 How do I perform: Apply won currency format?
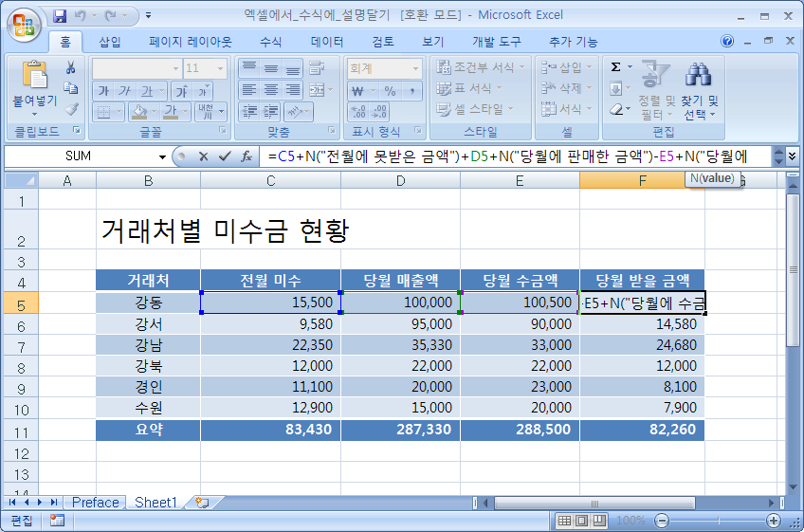pyautogui.click(x=357, y=91)
